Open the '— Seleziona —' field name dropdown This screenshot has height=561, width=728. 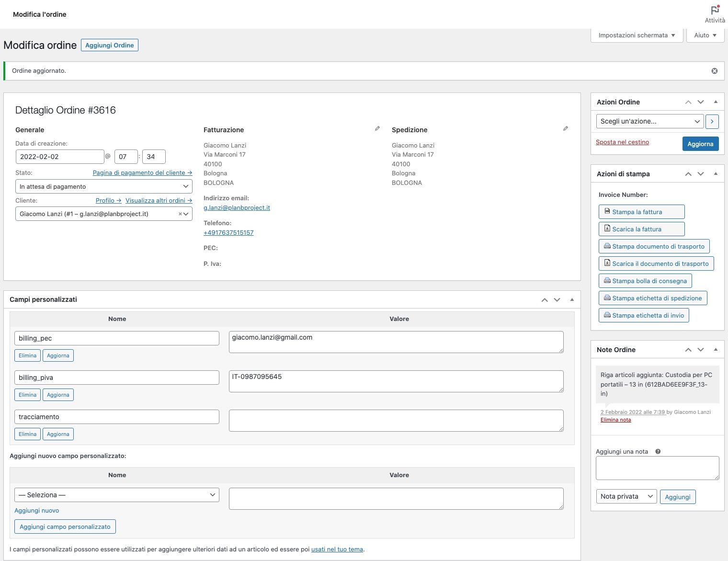tap(117, 495)
